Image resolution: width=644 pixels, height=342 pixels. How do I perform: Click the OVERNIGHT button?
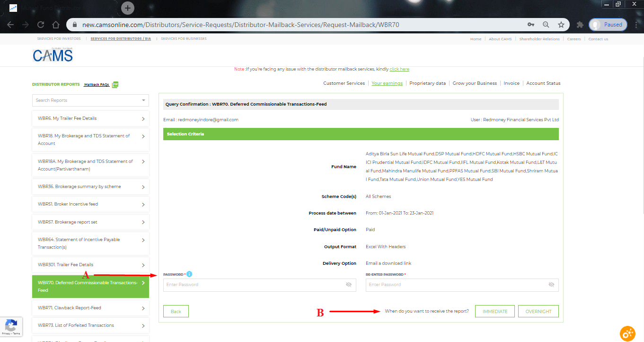coord(538,311)
